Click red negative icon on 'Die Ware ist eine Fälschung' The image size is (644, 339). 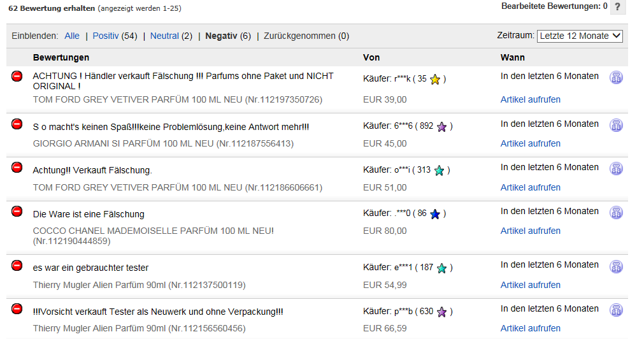click(17, 211)
